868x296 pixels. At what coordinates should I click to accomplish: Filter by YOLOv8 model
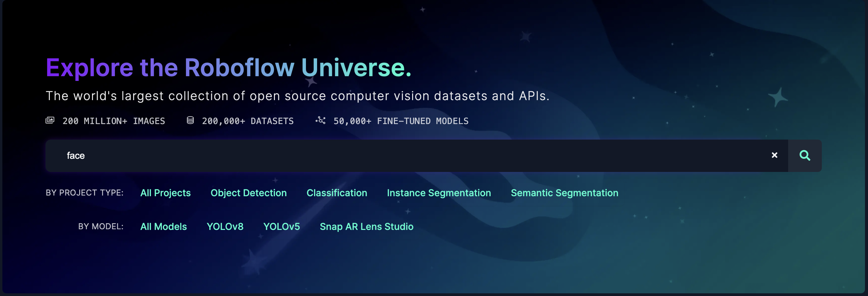coord(225,227)
